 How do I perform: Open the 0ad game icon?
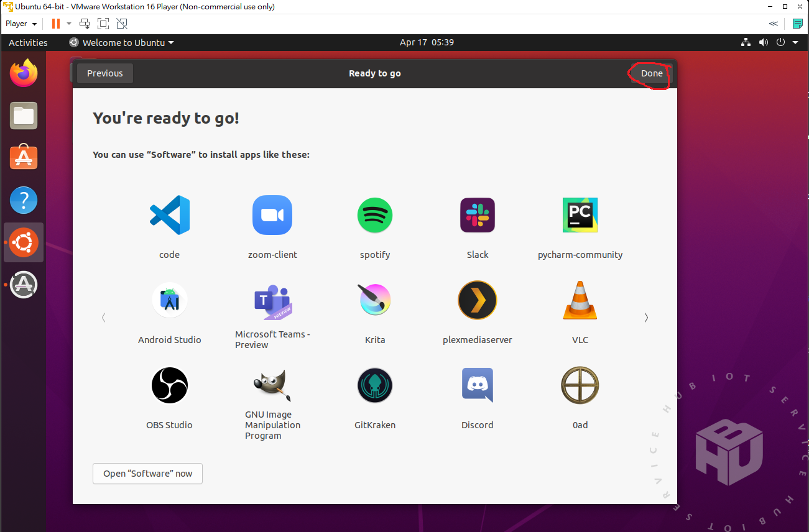click(x=580, y=385)
